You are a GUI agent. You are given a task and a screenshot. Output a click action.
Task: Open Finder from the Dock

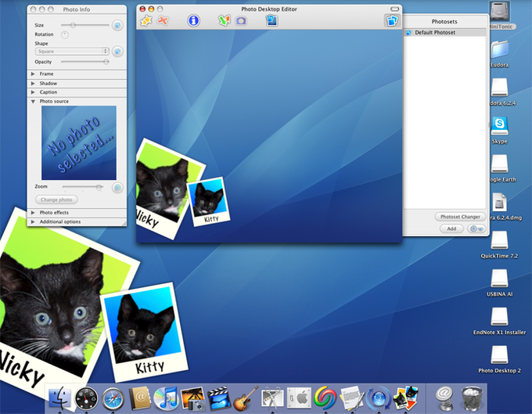coord(59,398)
